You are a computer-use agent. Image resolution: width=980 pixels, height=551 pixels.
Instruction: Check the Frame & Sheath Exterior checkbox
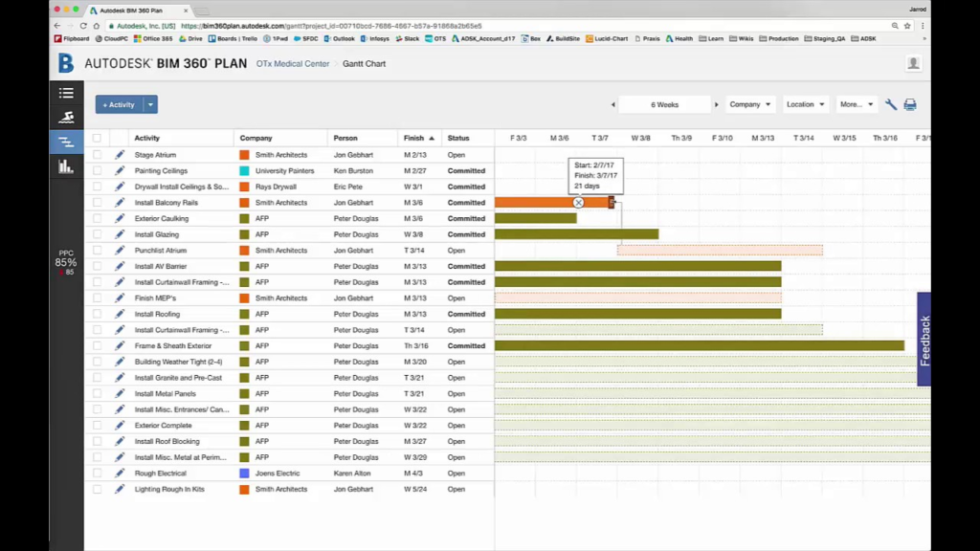(x=97, y=346)
